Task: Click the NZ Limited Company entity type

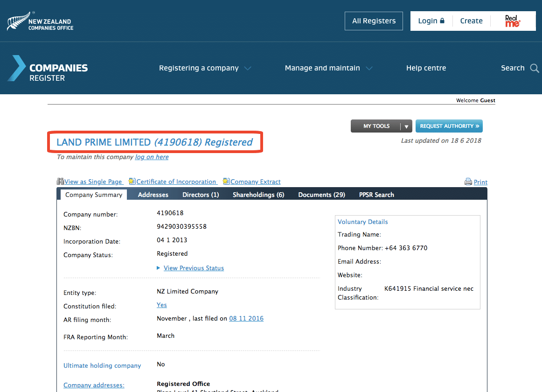Action: 188,291
